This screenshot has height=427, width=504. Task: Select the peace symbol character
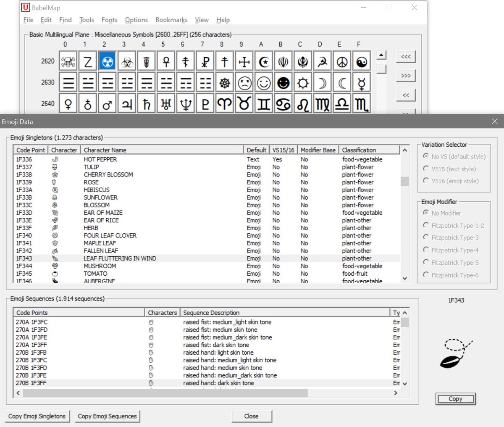[x=342, y=61]
